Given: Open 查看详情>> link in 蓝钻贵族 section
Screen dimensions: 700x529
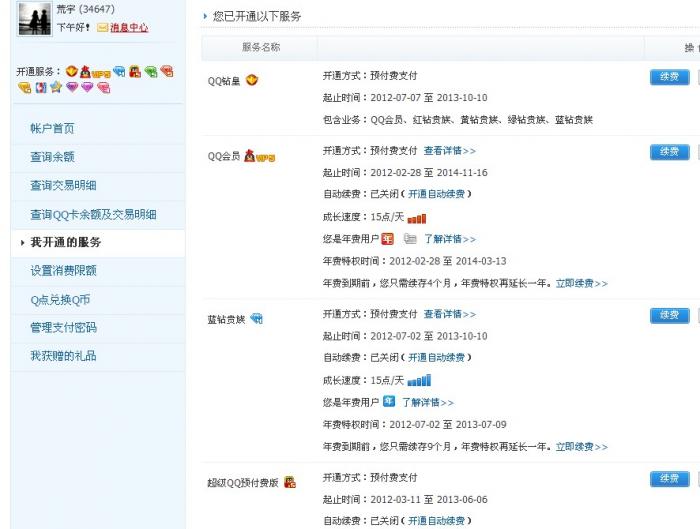Looking at the screenshot, I should click(x=450, y=314).
